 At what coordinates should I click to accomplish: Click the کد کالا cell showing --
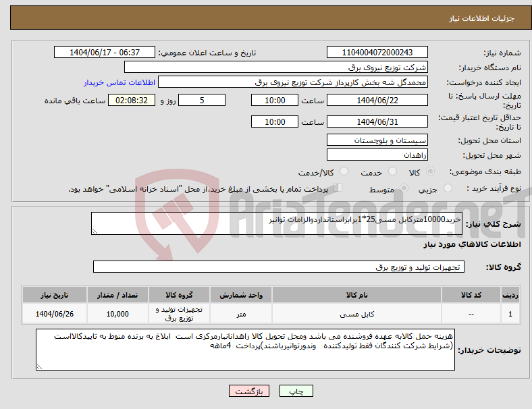(x=471, y=314)
